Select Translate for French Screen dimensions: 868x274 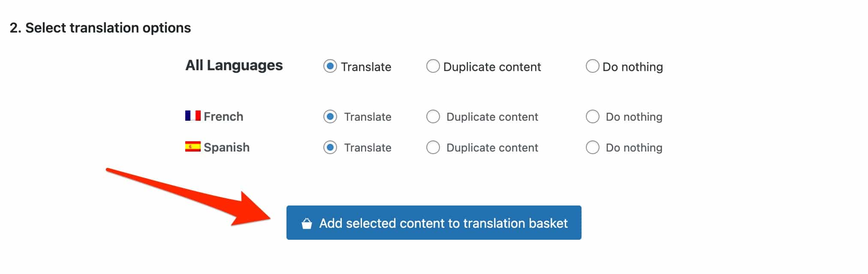coord(329,116)
